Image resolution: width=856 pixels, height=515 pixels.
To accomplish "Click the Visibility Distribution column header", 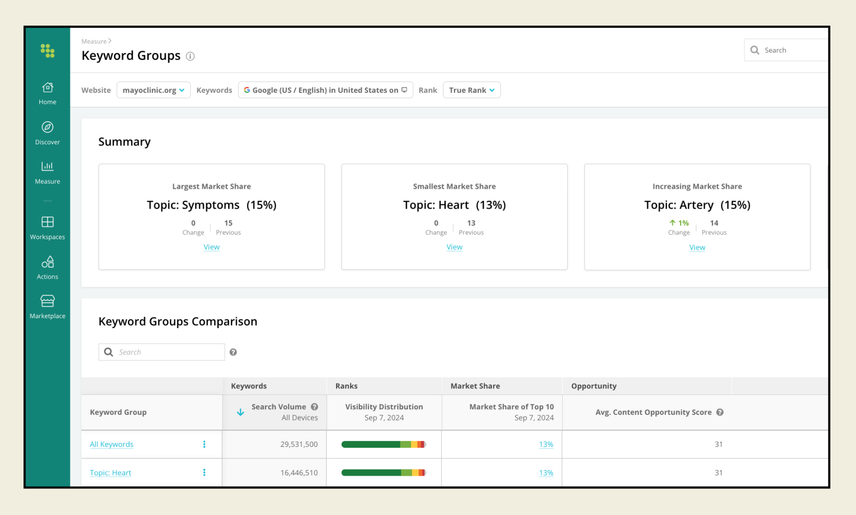I will pyautogui.click(x=384, y=407).
